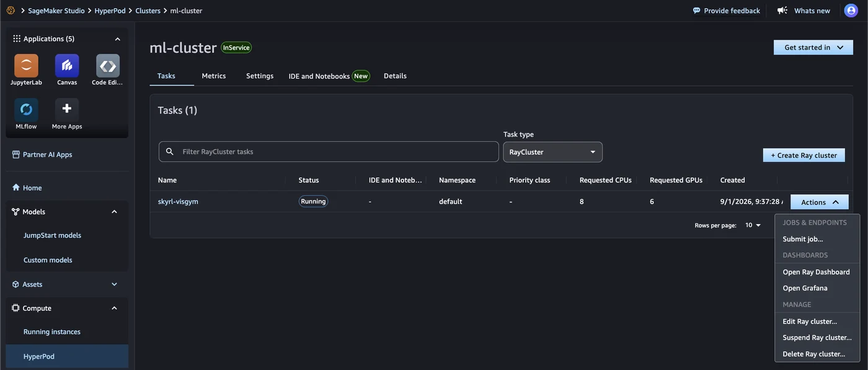Open the JupyterLab application icon
Viewport: 868px width, 370px height.
(x=26, y=66)
